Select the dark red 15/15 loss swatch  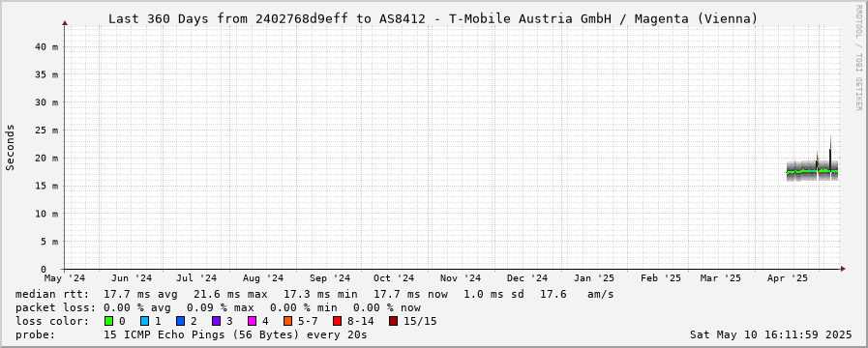[x=393, y=321]
